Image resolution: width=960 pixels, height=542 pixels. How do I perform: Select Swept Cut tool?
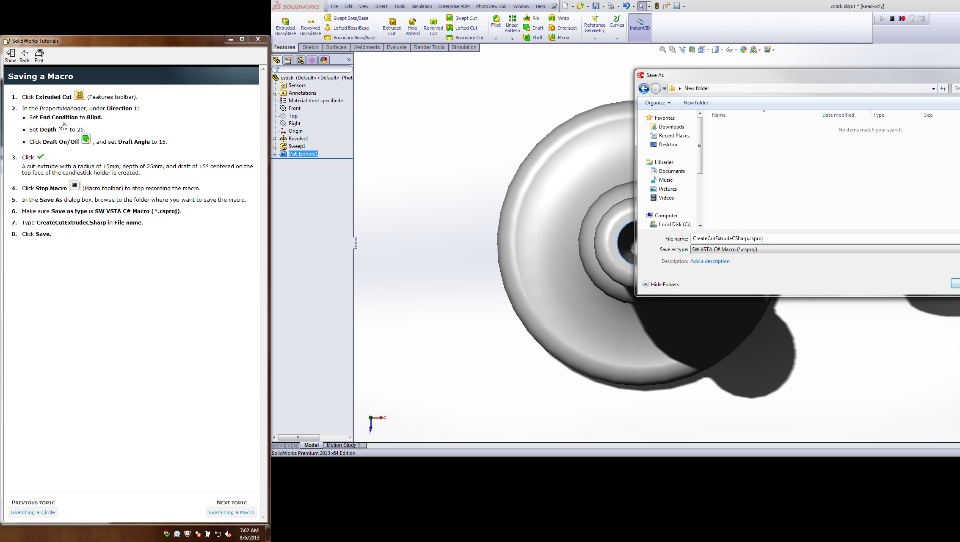[462, 18]
